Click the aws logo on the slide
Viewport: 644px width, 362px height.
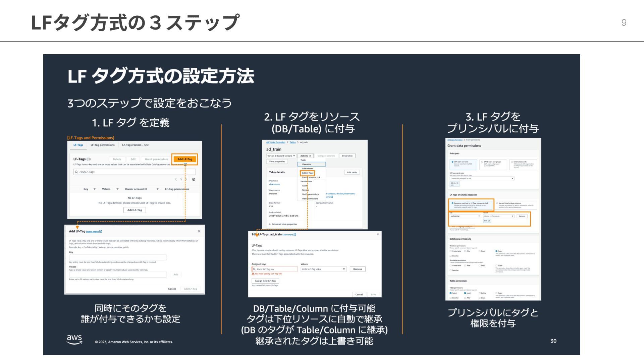click(74, 339)
